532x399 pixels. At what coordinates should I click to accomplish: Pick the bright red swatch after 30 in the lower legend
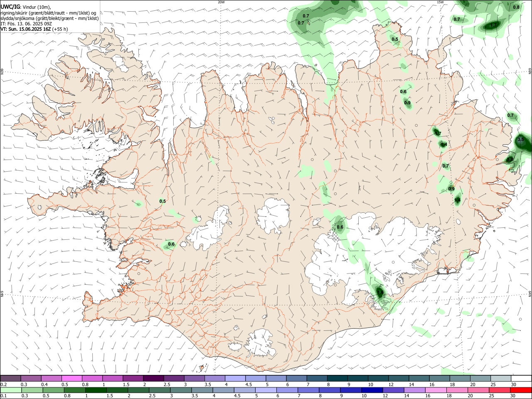coord(521,390)
